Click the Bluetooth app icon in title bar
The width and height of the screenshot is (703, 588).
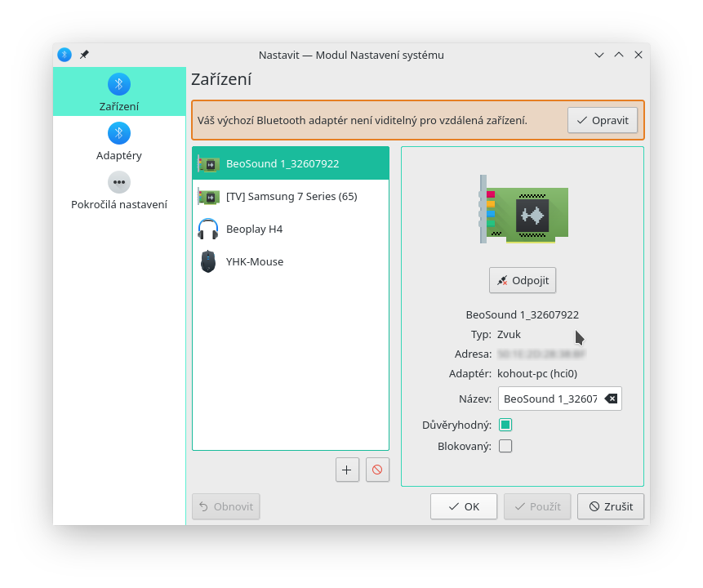coord(65,55)
